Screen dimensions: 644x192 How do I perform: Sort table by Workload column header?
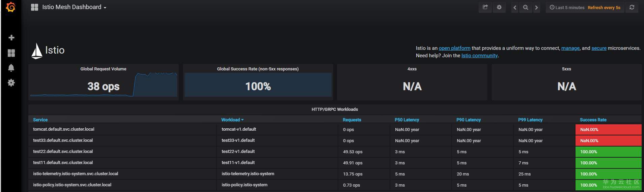[231, 120]
